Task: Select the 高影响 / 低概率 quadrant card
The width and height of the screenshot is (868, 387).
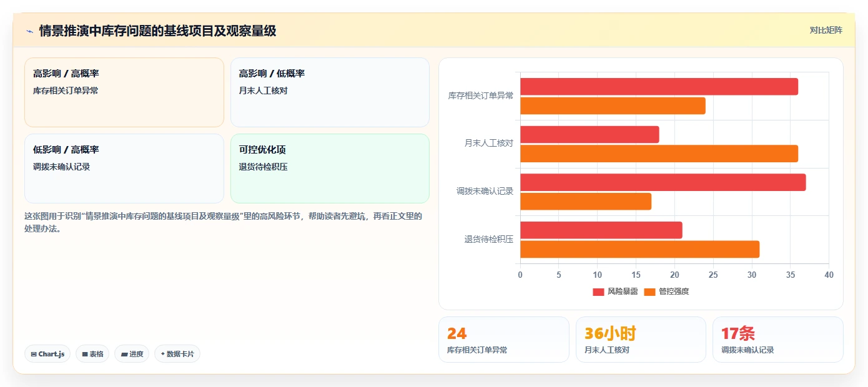Action: 330,92
